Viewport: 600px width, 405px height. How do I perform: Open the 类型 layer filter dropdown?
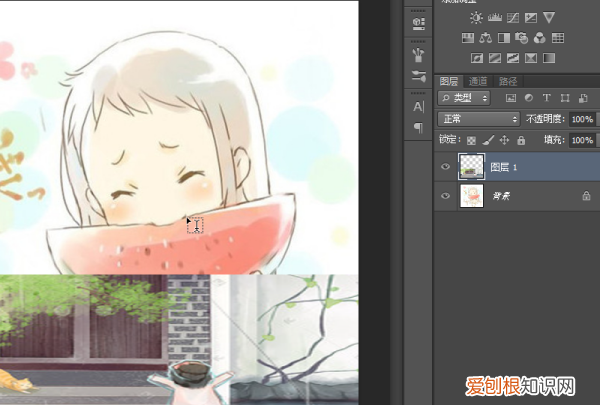point(464,98)
